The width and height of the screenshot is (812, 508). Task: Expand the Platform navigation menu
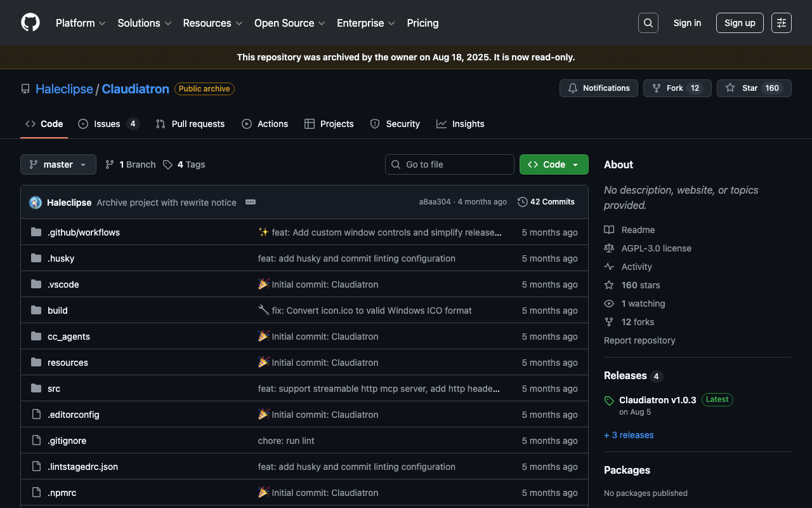click(x=81, y=23)
